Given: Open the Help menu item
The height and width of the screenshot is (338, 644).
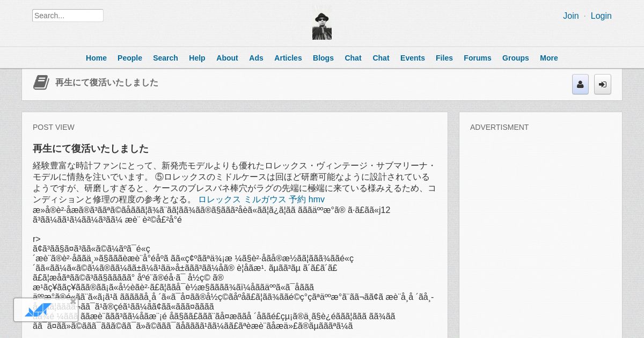Looking at the screenshot, I should (197, 58).
